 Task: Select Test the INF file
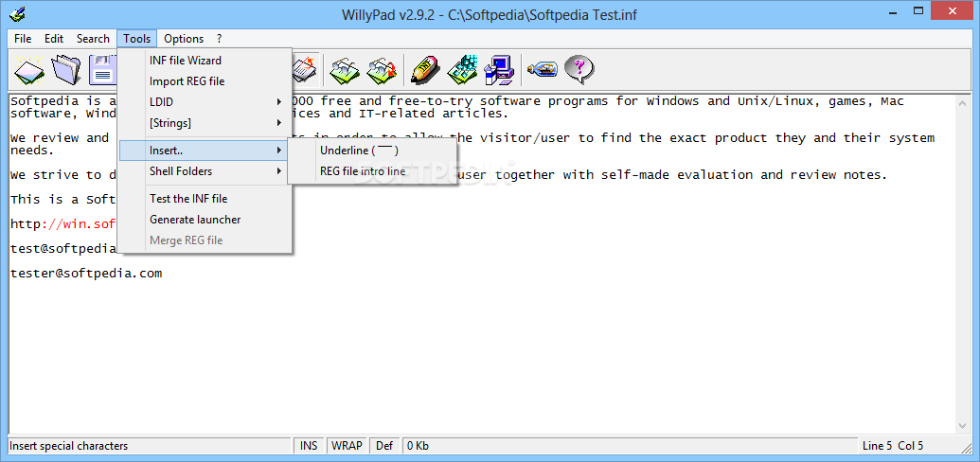coord(205,199)
